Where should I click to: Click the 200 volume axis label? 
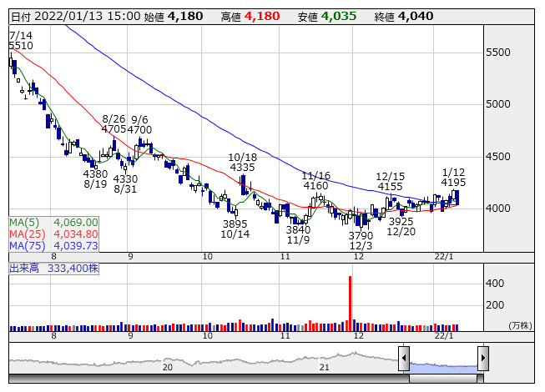point(495,305)
